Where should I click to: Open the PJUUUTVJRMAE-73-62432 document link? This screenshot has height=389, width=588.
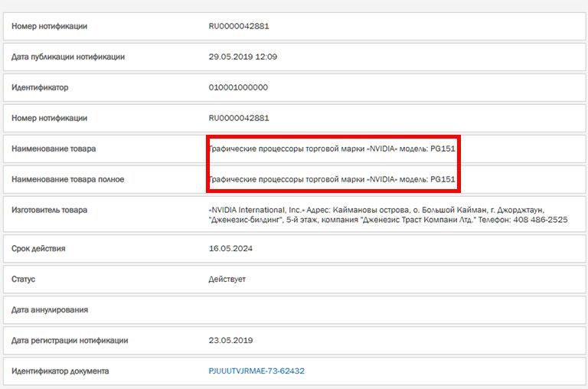coord(256,371)
